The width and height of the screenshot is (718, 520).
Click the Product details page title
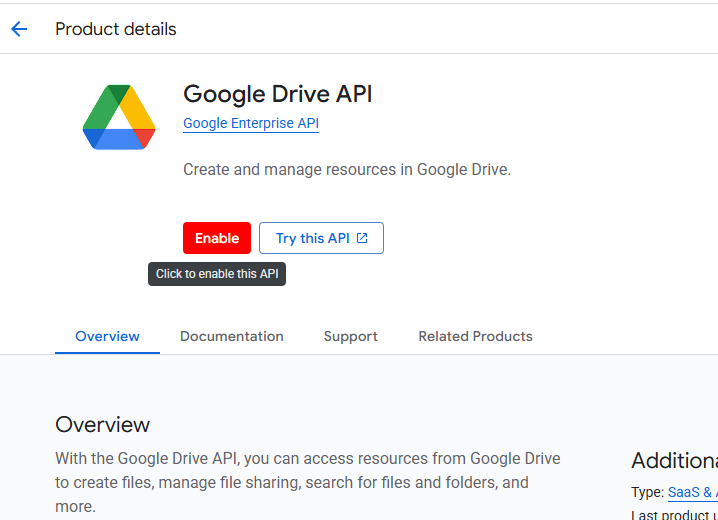115,29
